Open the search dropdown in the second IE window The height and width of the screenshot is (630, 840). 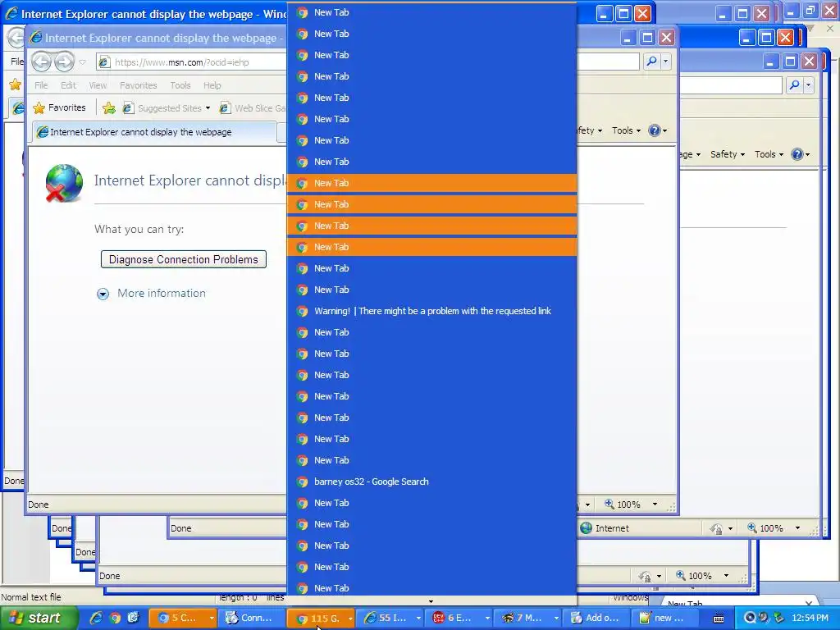pyautogui.click(x=808, y=84)
